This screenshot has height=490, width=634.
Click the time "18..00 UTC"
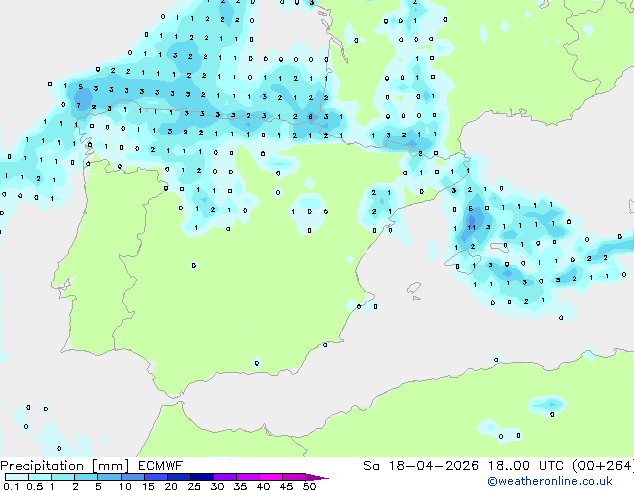tap(526, 466)
